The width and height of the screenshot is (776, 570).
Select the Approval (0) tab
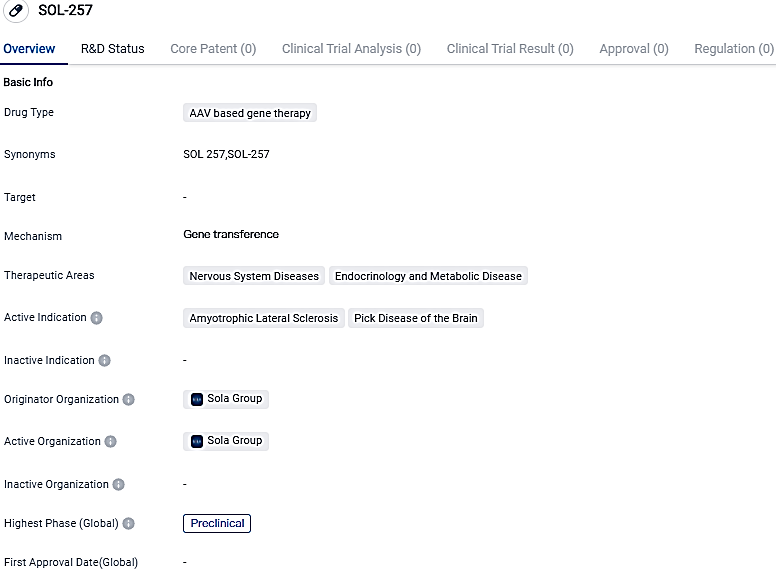634,48
